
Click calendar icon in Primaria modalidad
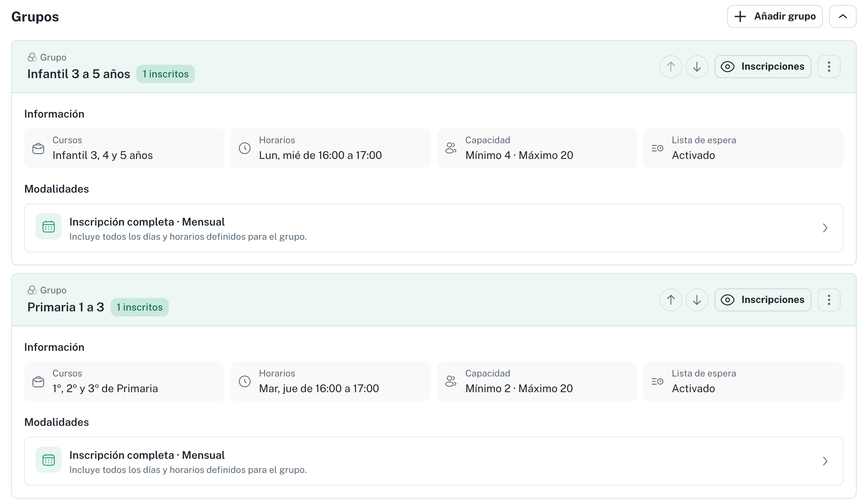(x=49, y=460)
